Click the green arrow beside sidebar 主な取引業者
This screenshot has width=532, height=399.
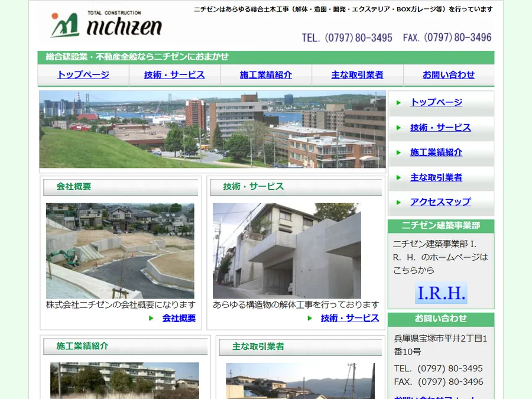pyautogui.click(x=398, y=177)
